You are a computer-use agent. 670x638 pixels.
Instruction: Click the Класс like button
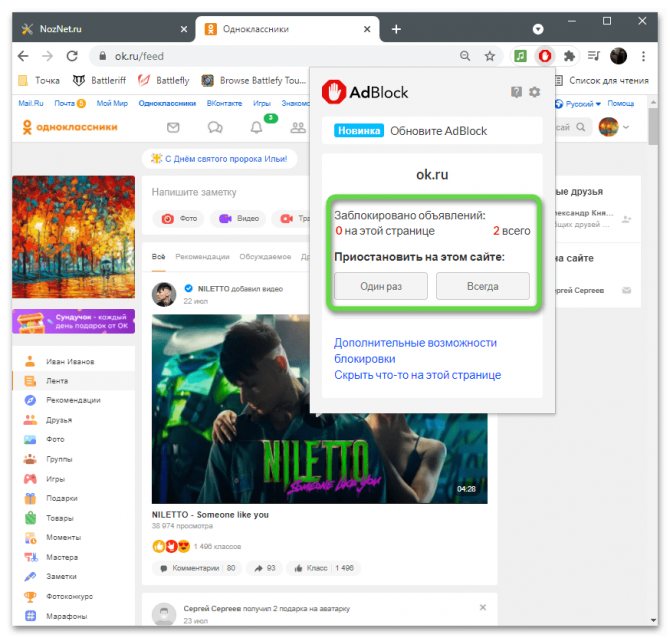[324, 568]
